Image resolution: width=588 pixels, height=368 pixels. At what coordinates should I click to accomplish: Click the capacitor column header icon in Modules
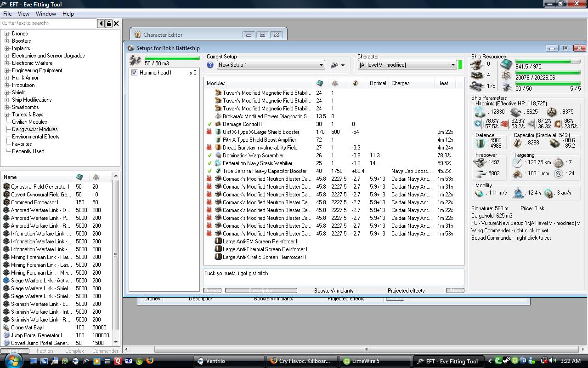(355, 83)
